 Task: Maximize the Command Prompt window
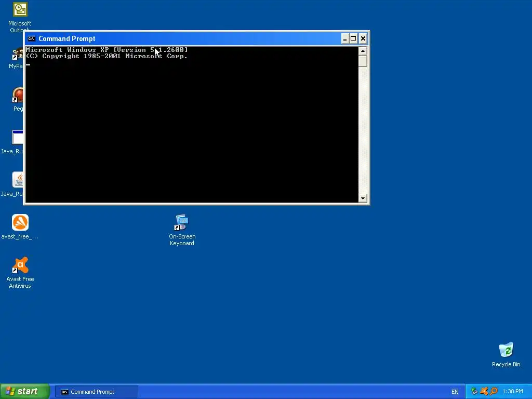pyautogui.click(x=353, y=38)
